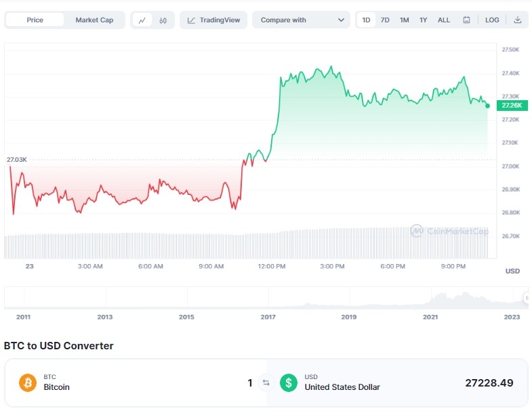This screenshot has height=417, width=532.
Task: Click the 9:00 PM axis label
Action: (x=453, y=267)
